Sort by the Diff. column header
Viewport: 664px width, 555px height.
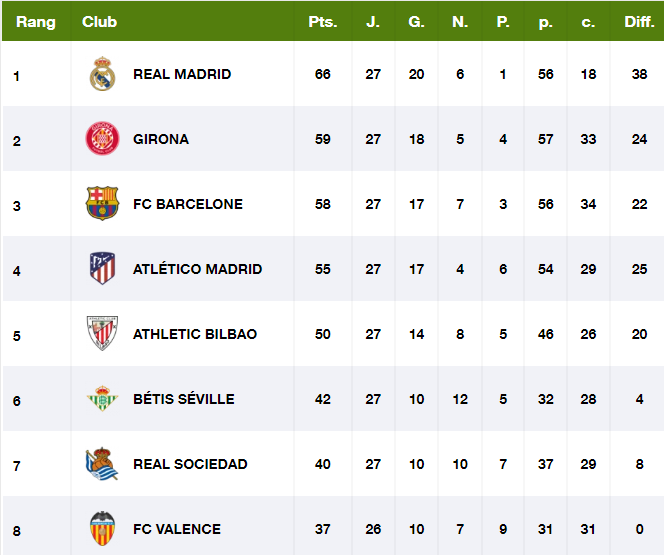click(639, 22)
